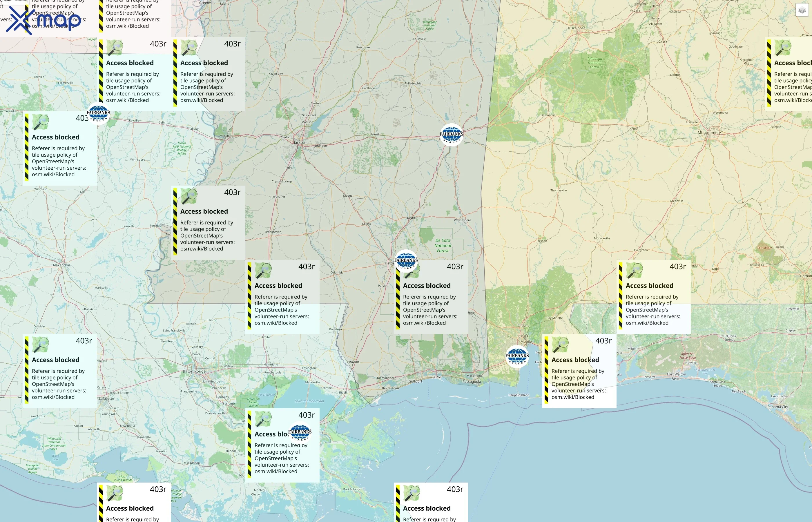Click the Vicksburg town label
Image resolution: width=812 pixels, height=522 pixels.
[227, 136]
